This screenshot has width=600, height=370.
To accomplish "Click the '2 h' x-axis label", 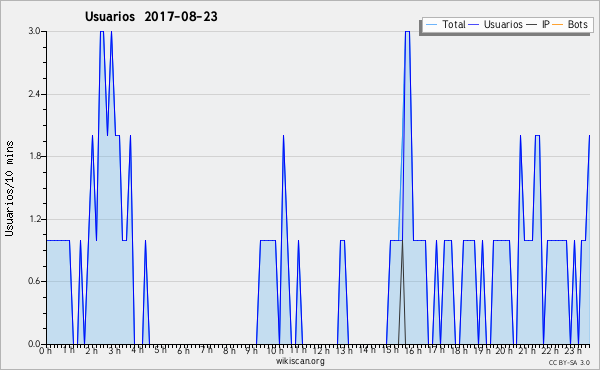I will pos(91,350).
